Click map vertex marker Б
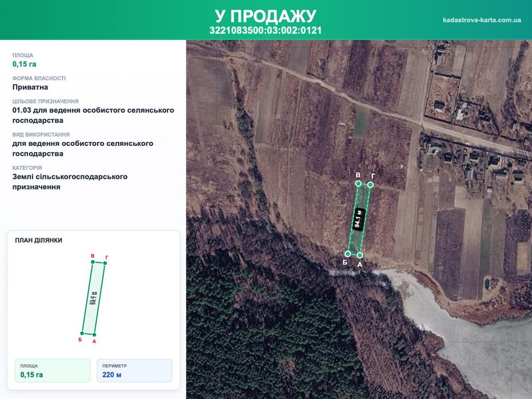 pos(348,254)
